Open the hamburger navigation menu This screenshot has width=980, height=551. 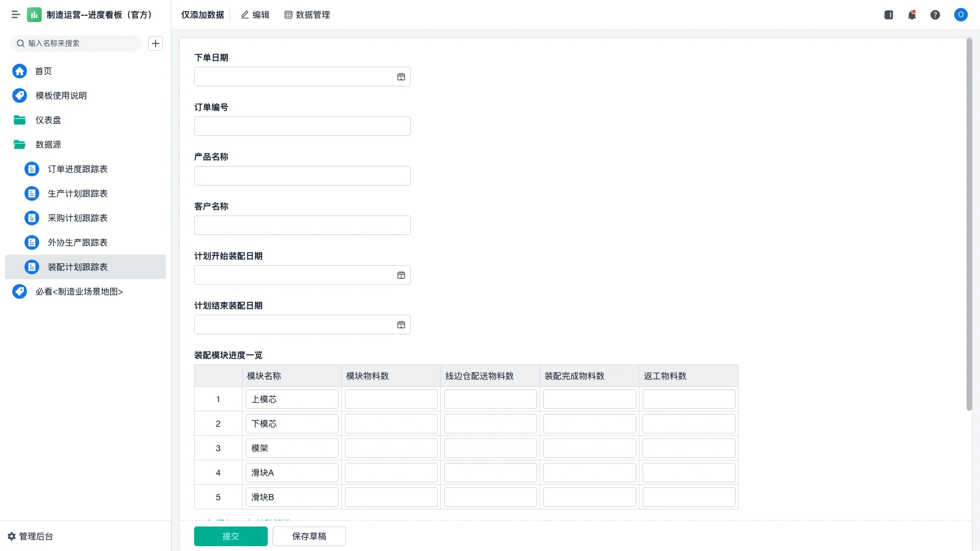16,15
